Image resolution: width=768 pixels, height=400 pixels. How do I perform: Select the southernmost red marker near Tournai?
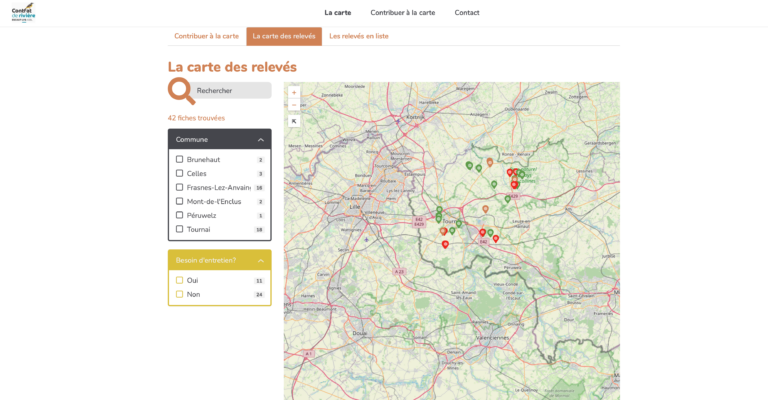(x=445, y=244)
